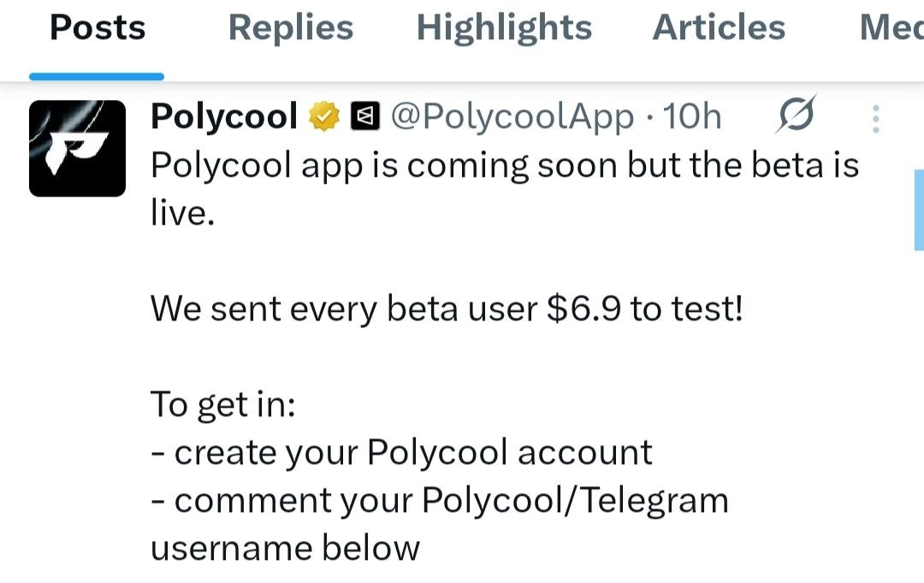This screenshot has height=583, width=924.
Task: Switch to the Posts tab
Action: [x=98, y=28]
